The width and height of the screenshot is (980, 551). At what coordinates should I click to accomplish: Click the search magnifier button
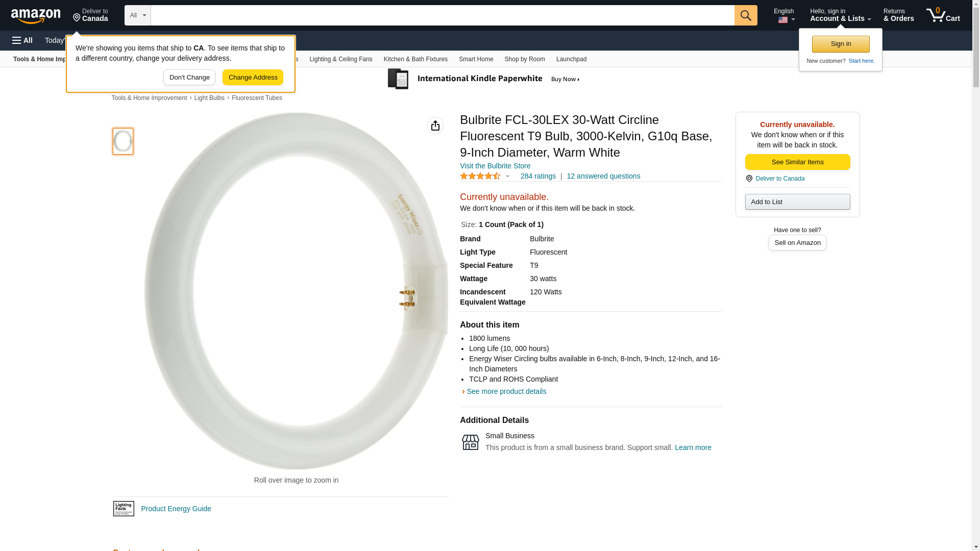[745, 15]
